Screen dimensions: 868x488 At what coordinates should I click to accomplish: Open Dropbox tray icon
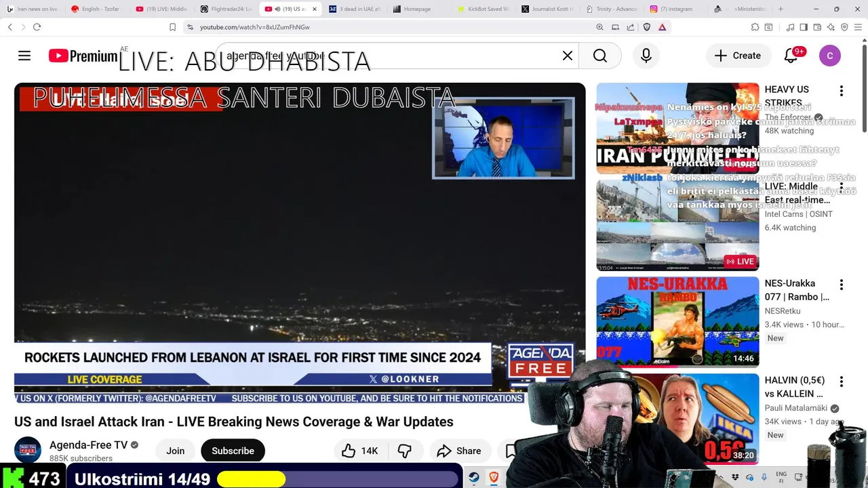[735, 477]
